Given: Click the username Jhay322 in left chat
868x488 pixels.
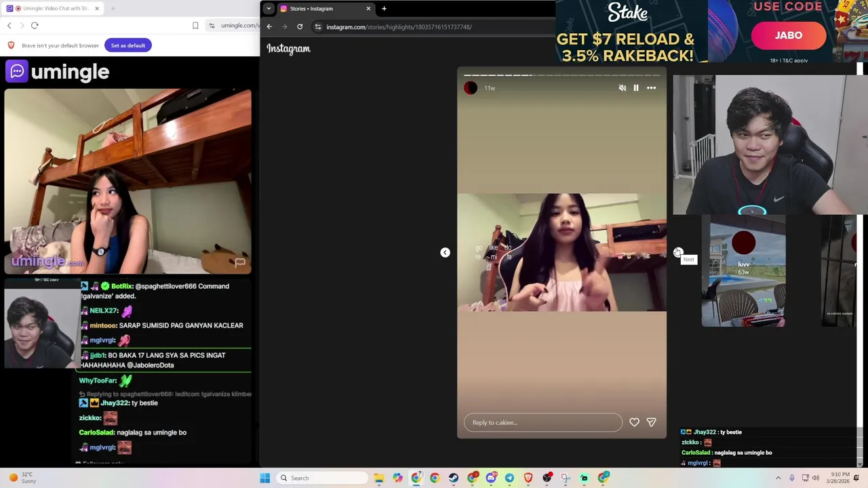Looking at the screenshot, I should [115, 403].
